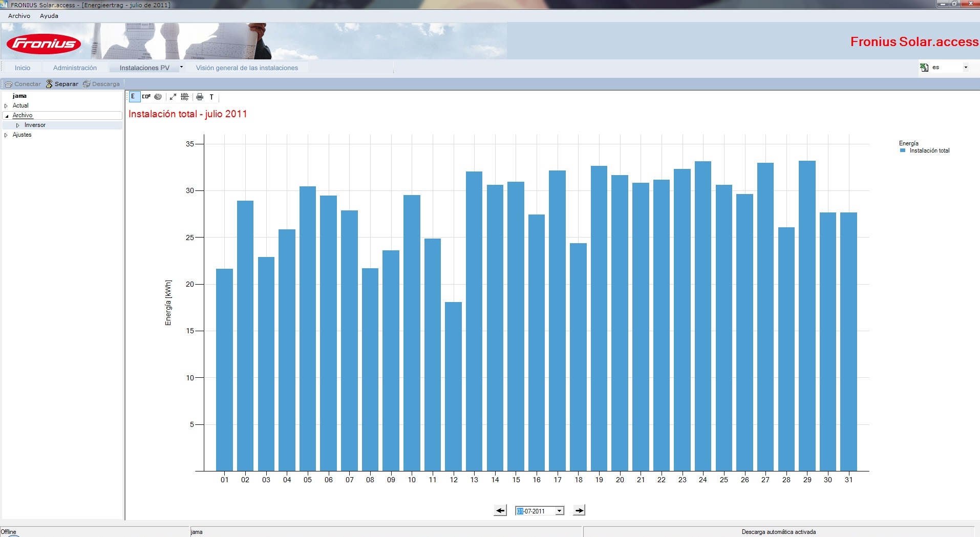The image size is (980, 537).
Task: Click the T table view icon
Action: coord(211,97)
